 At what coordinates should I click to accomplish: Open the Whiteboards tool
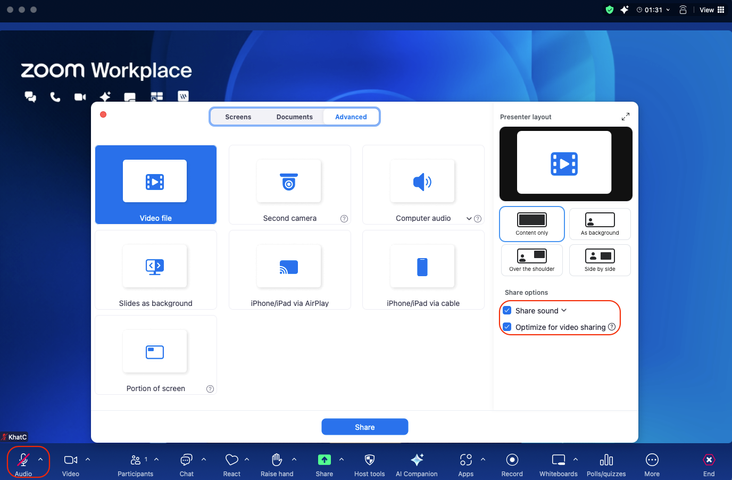click(x=558, y=460)
